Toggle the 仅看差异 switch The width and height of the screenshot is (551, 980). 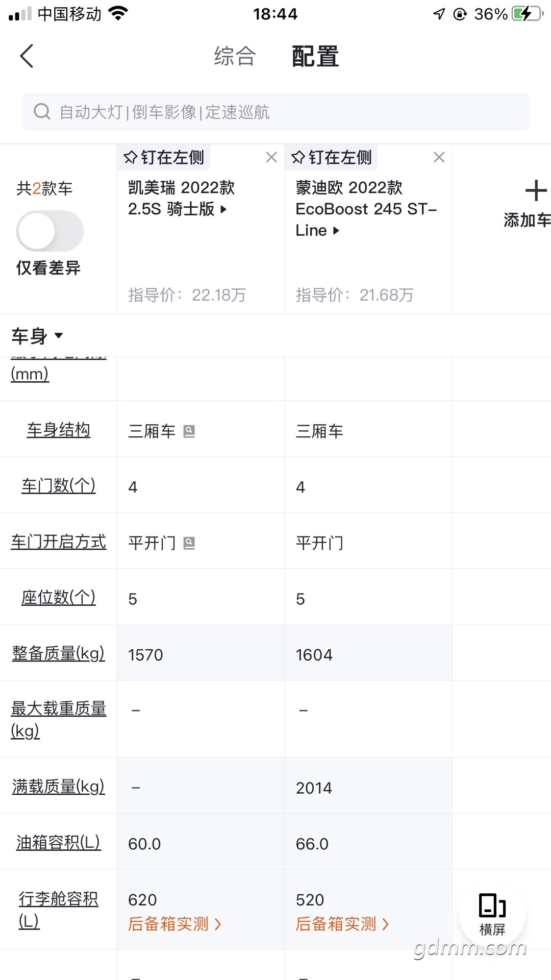50,231
